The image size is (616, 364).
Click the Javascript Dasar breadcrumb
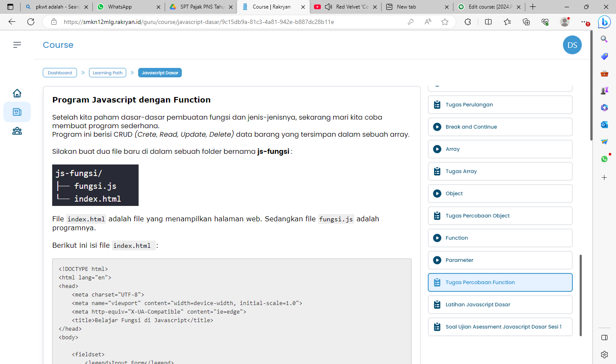point(160,73)
